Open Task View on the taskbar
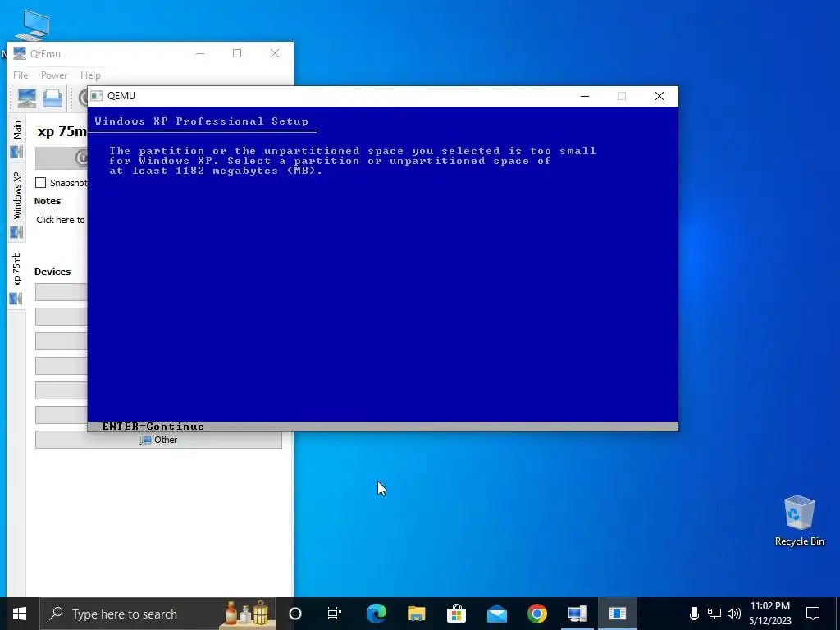The height and width of the screenshot is (630, 840). (x=335, y=614)
